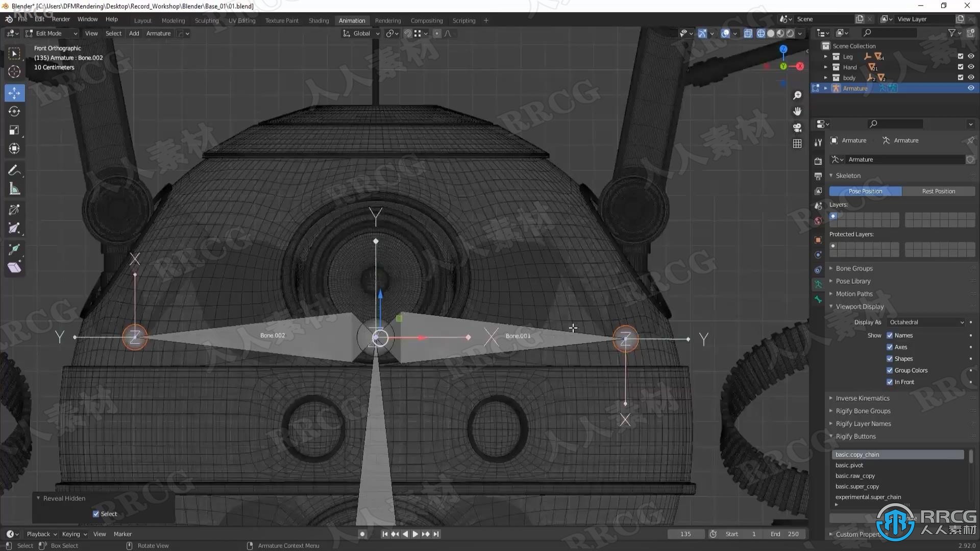Click the Pose Position button
Viewport: 980px width, 551px height.
click(x=865, y=191)
